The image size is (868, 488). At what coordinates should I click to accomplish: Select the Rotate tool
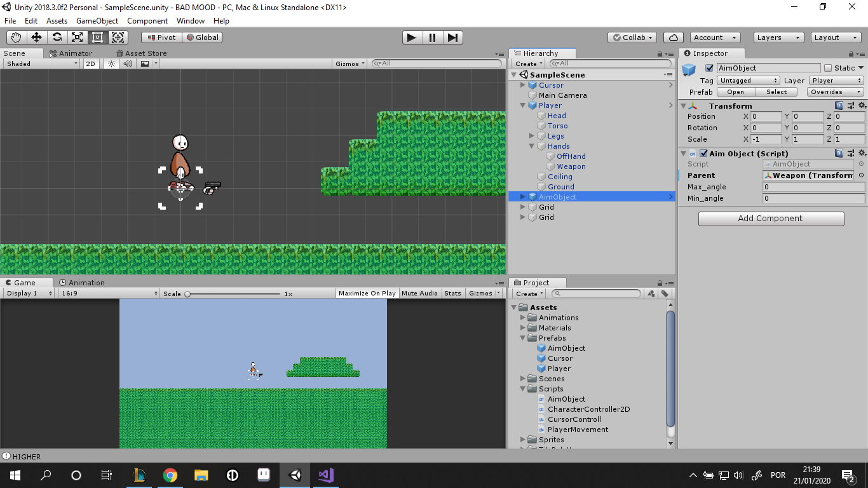click(57, 37)
